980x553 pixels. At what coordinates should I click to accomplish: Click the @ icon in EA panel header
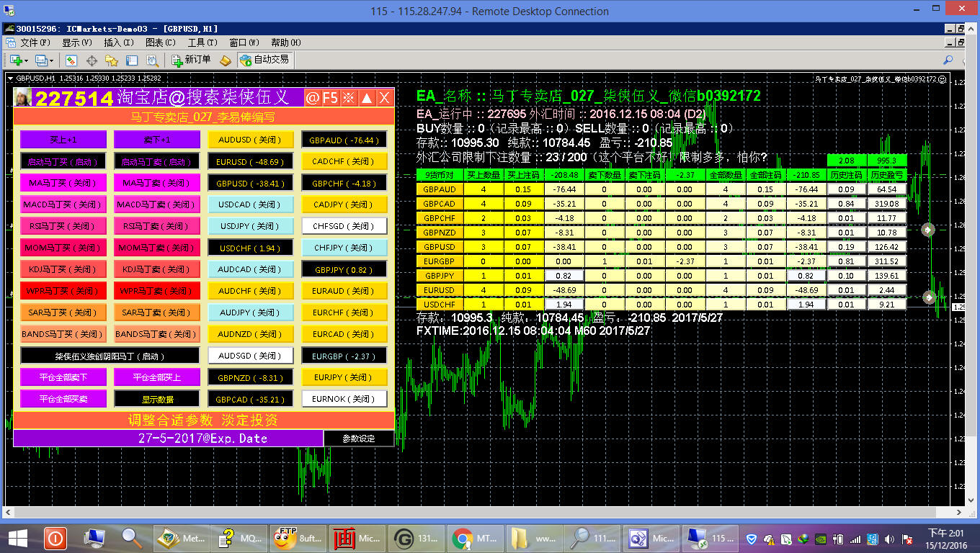[x=312, y=98]
